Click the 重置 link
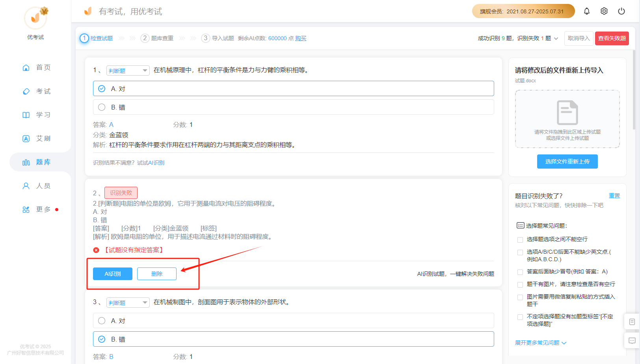 point(614,196)
